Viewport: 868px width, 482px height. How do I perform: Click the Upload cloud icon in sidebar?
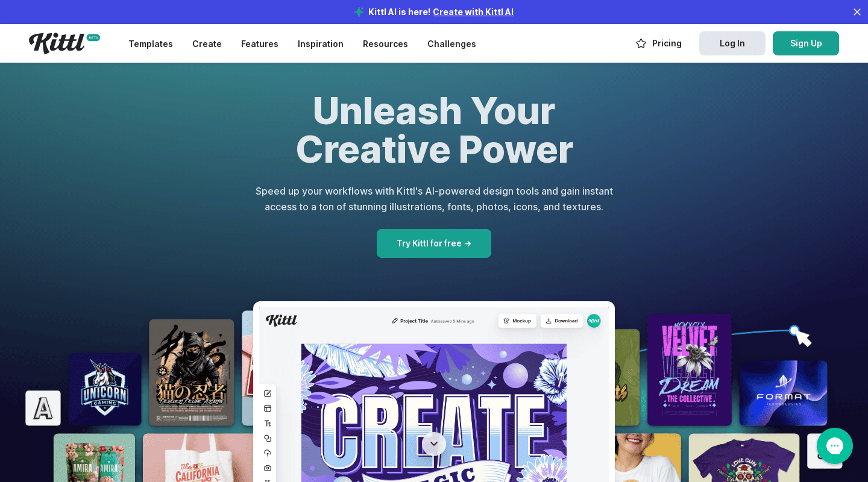pos(268,453)
